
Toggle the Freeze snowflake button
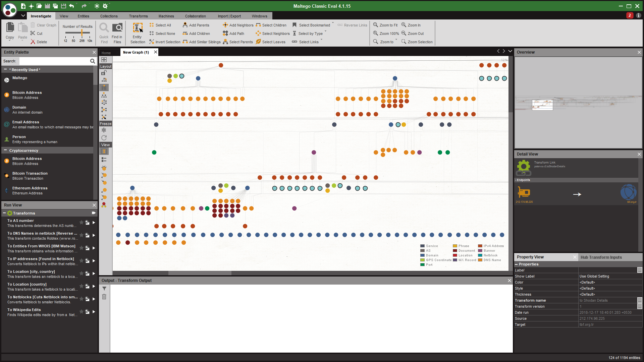(x=104, y=130)
